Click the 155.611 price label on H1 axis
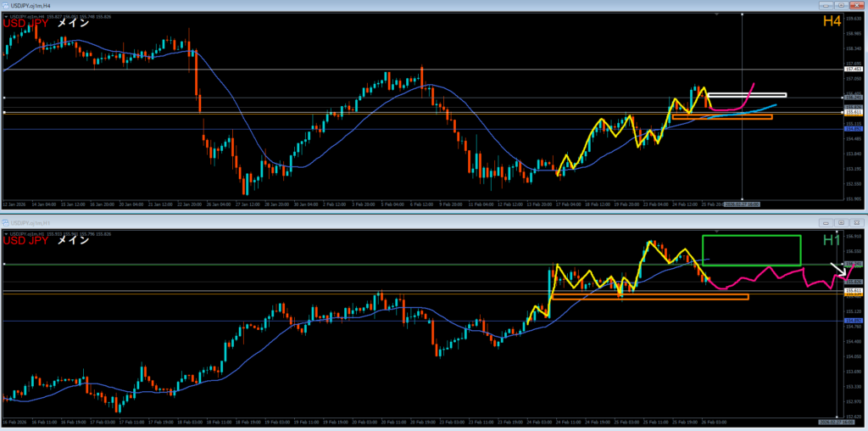868x431 pixels. (x=854, y=291)
